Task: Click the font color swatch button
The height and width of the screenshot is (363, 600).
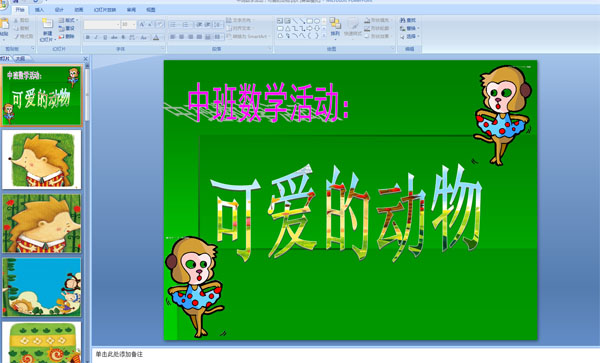Action: [x=156, y=37]
